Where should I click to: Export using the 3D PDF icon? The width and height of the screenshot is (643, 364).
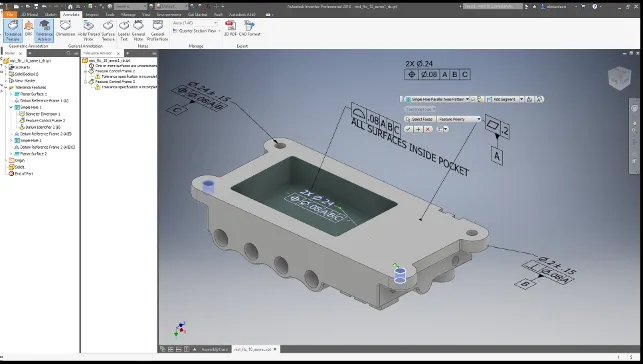coord(230,29)
